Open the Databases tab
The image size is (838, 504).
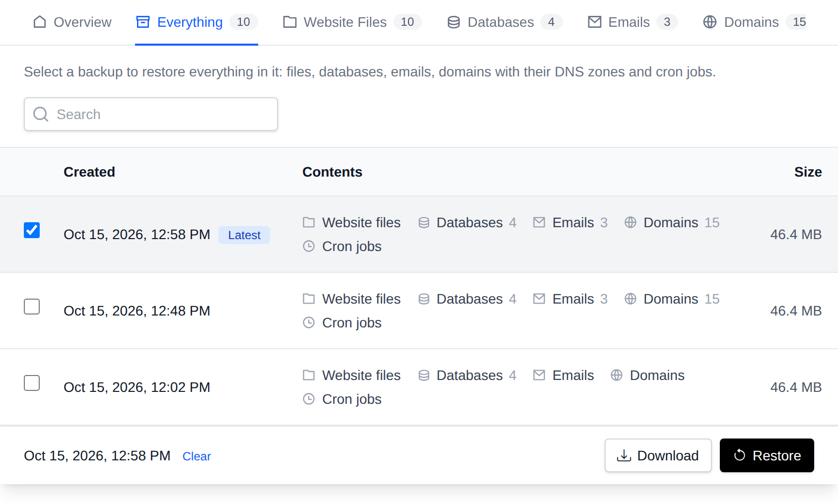(504, 22)
